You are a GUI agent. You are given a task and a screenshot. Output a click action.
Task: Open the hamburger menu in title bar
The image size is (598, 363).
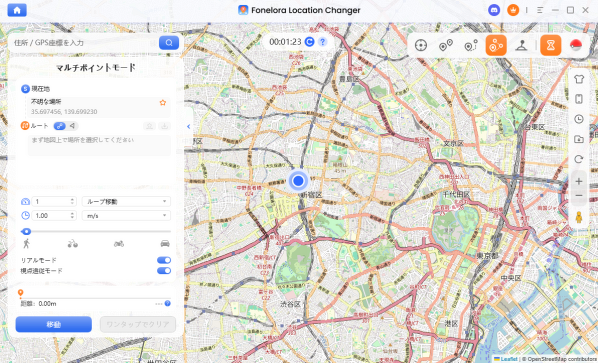click(x=540, y=10)
